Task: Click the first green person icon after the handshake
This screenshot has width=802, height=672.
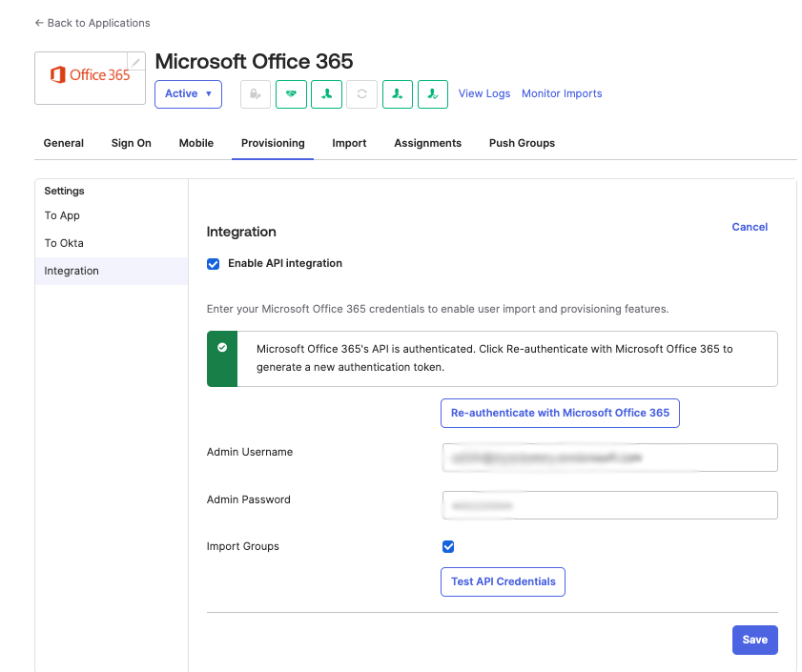Action: tap(326, 94)
